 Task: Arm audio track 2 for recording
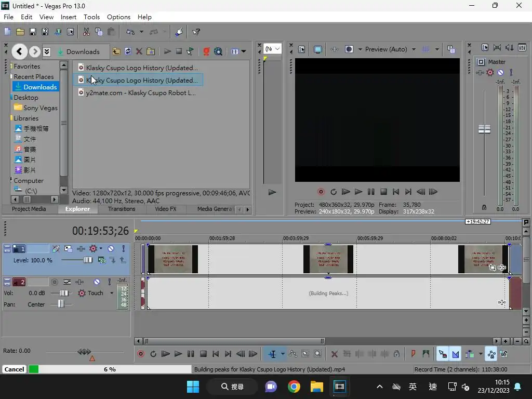point(54,282)
